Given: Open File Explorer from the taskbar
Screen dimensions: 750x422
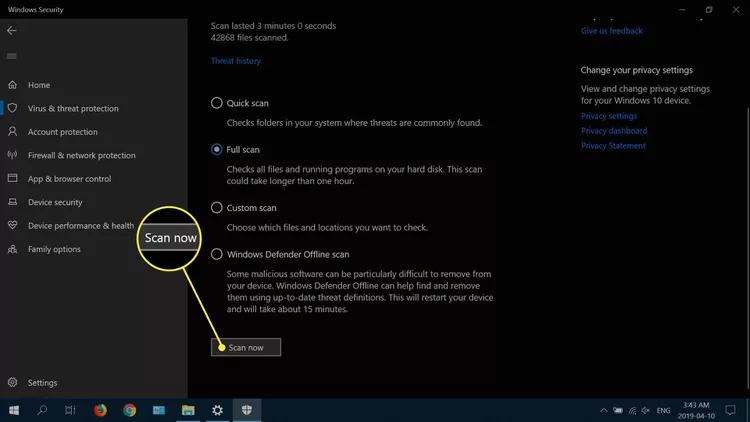Looking at the screenshot, I should coord(188,410).
